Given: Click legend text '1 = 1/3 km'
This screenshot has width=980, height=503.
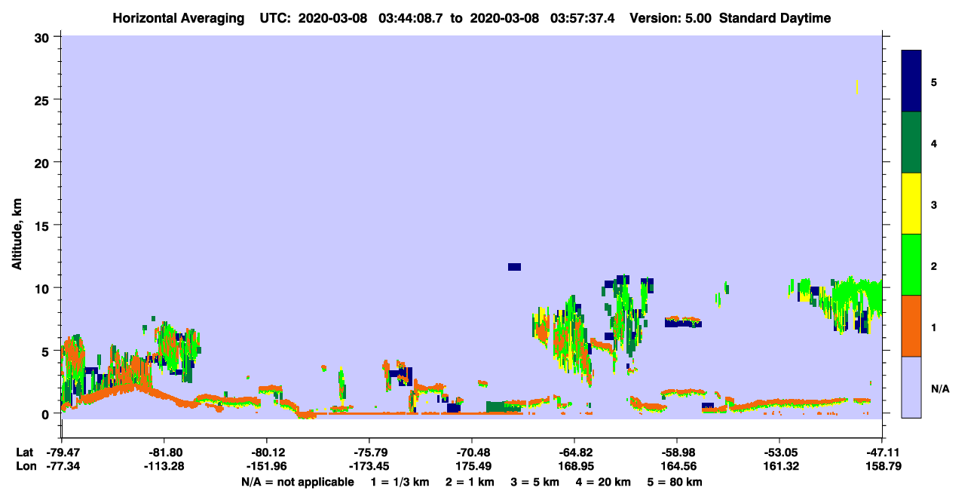Looking at the screenshot, I should (400, 482).
